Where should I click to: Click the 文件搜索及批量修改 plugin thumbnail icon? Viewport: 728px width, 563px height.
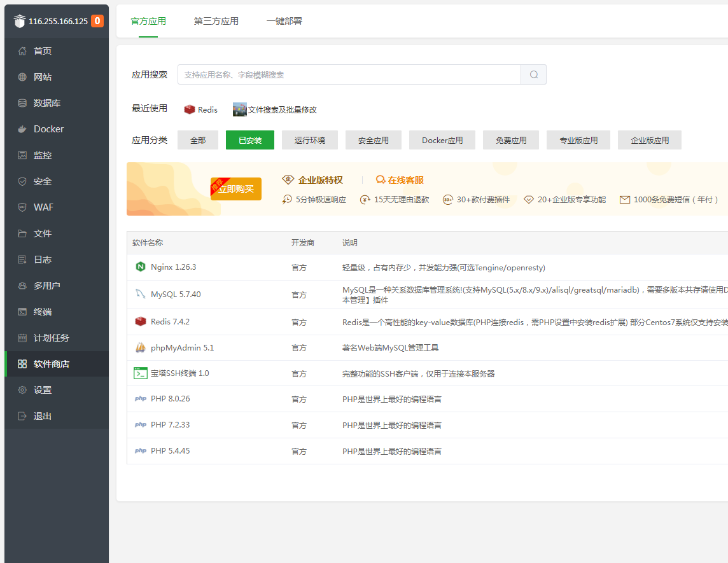239,109
